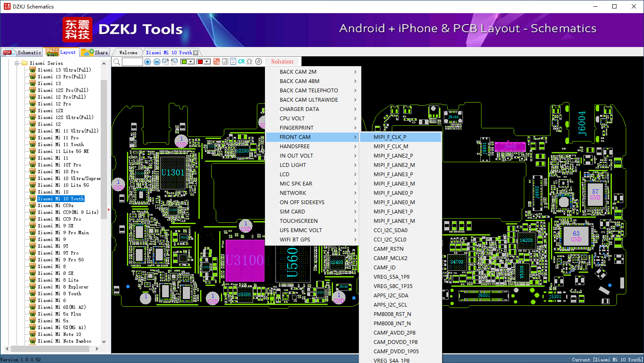
Task: Click the zoom in plus icon
Action: point(148,62)
